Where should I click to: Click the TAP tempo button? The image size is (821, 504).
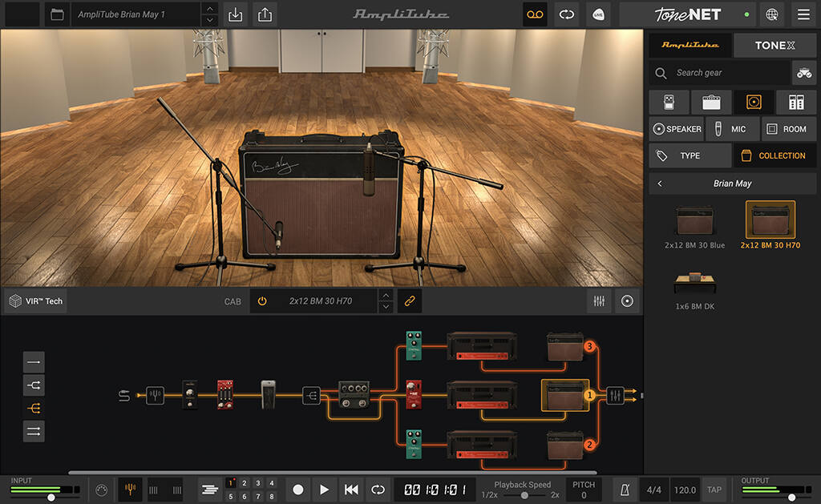click(714, 490)
